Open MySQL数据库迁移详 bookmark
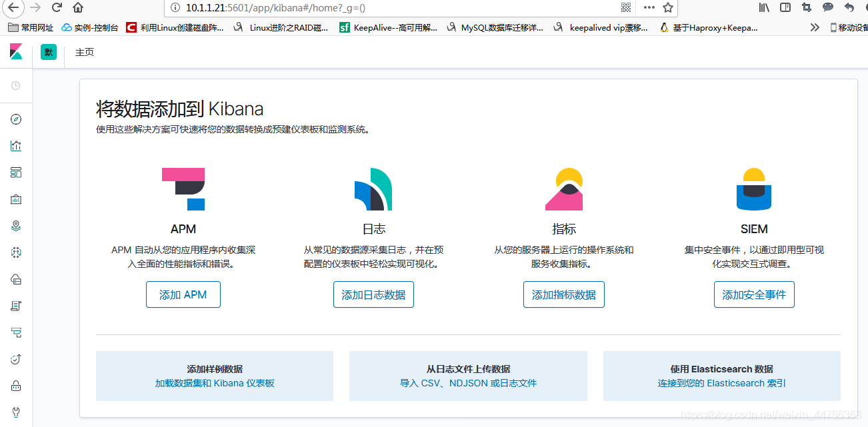The width and height of the screenshot is (868, 427). click(x=495, y=27)
